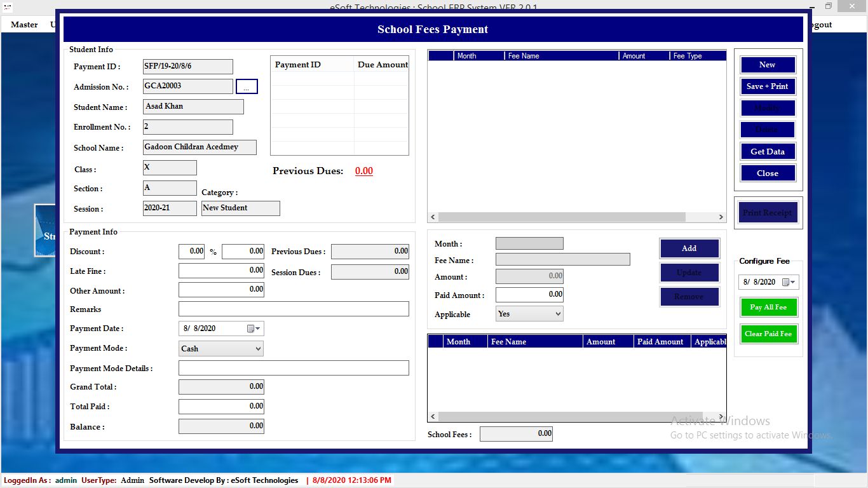Screen dimensions: 868x488
Task: Click the Print Receipt button
Action: pyautogui.click(x=768, y=213)
